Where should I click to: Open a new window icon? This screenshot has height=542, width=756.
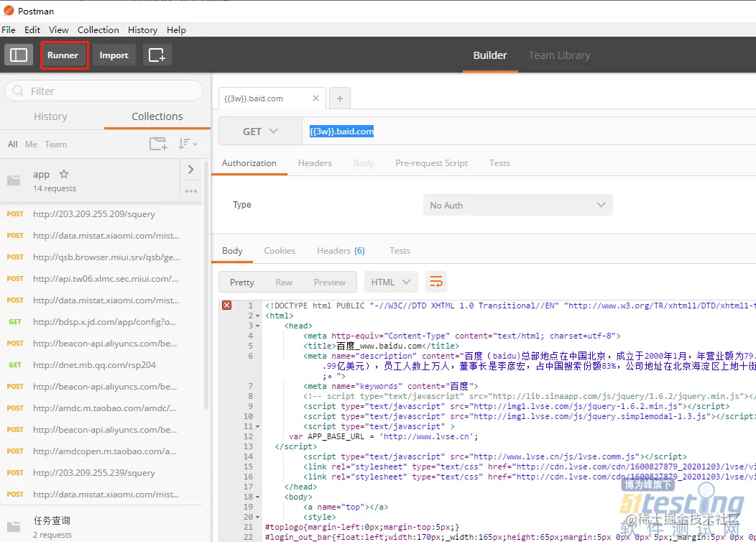[157, 55]
